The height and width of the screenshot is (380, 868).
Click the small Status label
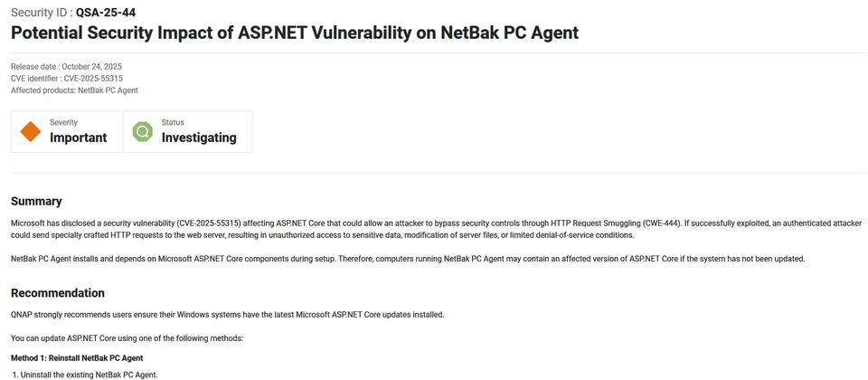pyautogui.click(x=173, y=122)
